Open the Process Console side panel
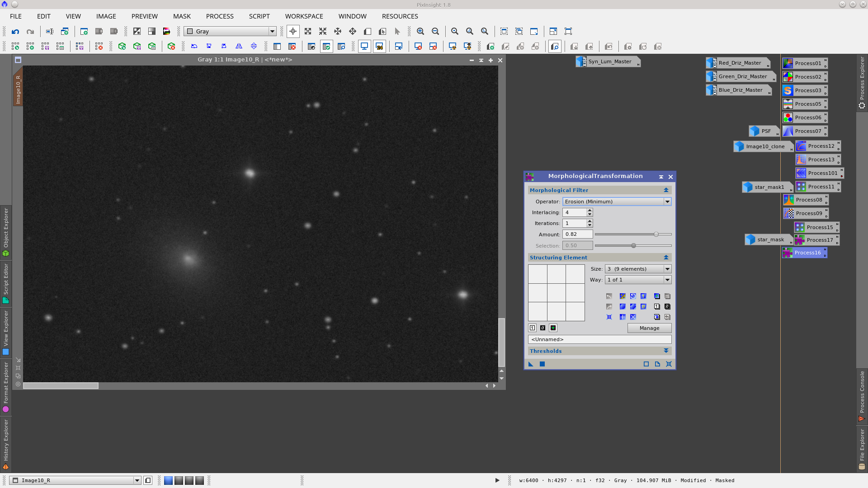 point(863,398)
